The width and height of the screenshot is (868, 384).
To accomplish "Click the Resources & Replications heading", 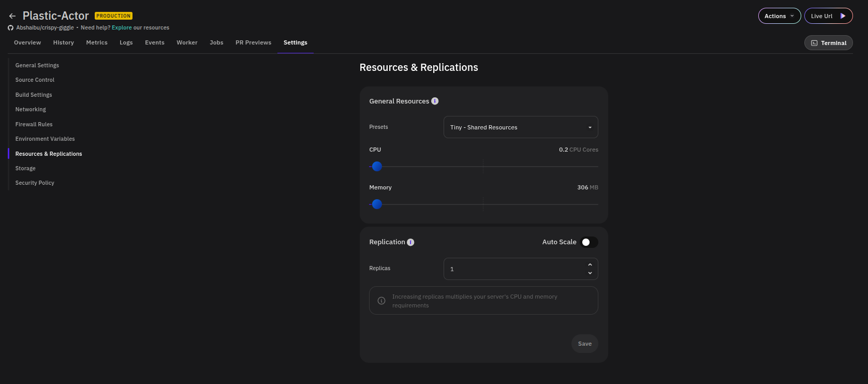I will (x=419, y=67).
